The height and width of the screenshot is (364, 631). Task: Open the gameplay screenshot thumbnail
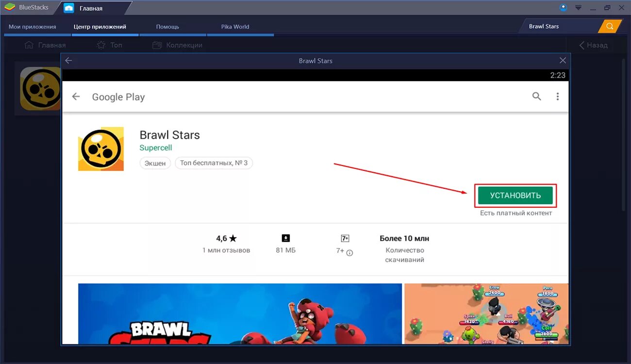click(486, 314)
